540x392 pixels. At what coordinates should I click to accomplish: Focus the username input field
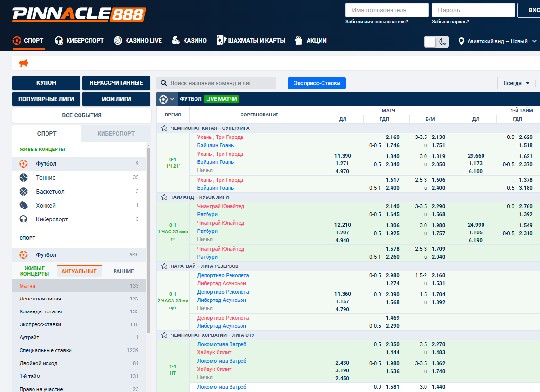(387, 10)
